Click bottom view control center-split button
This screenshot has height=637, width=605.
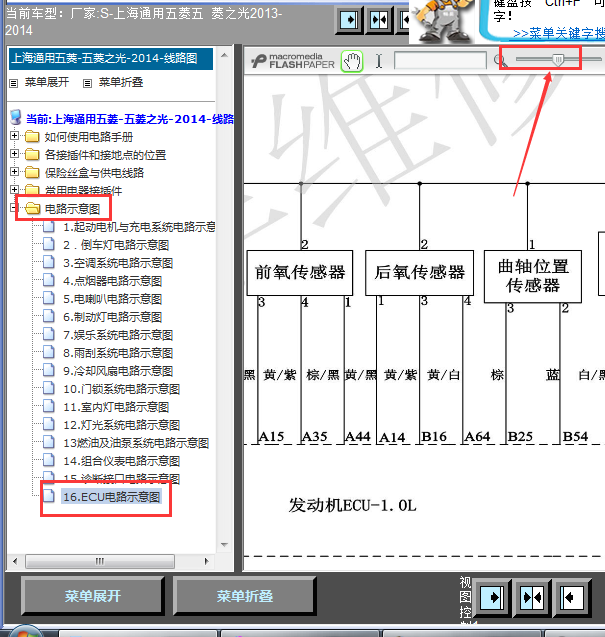coord(532,598)
